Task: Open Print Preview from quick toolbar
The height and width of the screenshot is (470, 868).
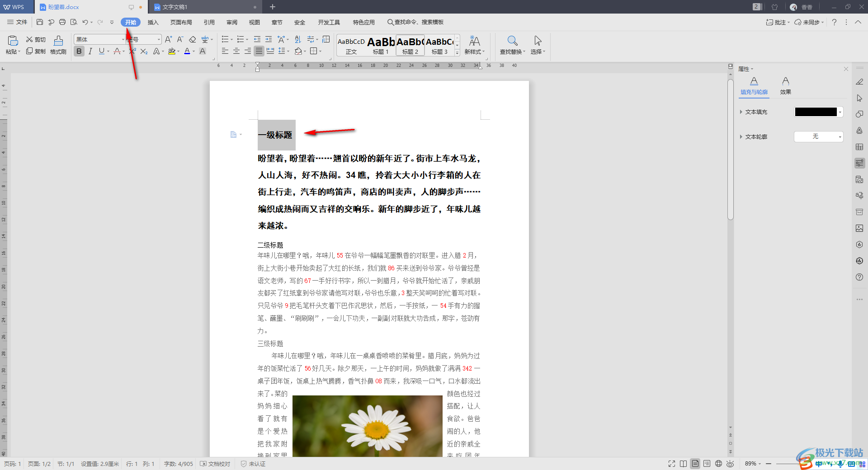Action: [x=74, y=22]
